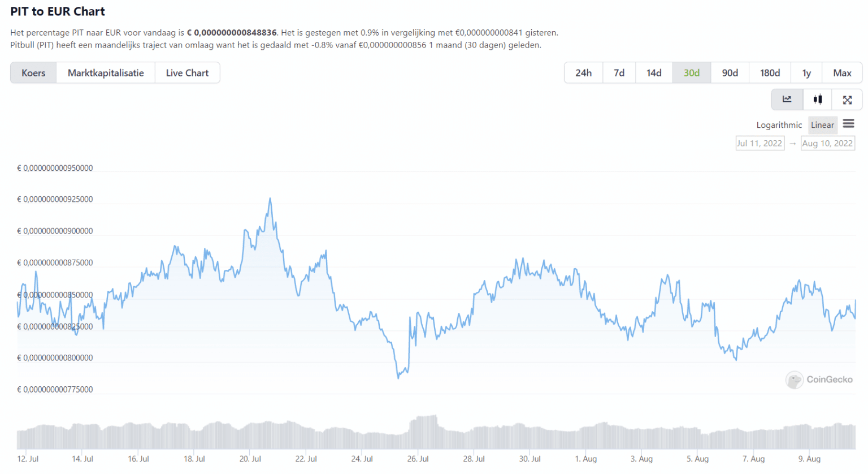Click y-axis label € 0,000000000950000
The image size is (868, 474).
[x=55, y=168]
